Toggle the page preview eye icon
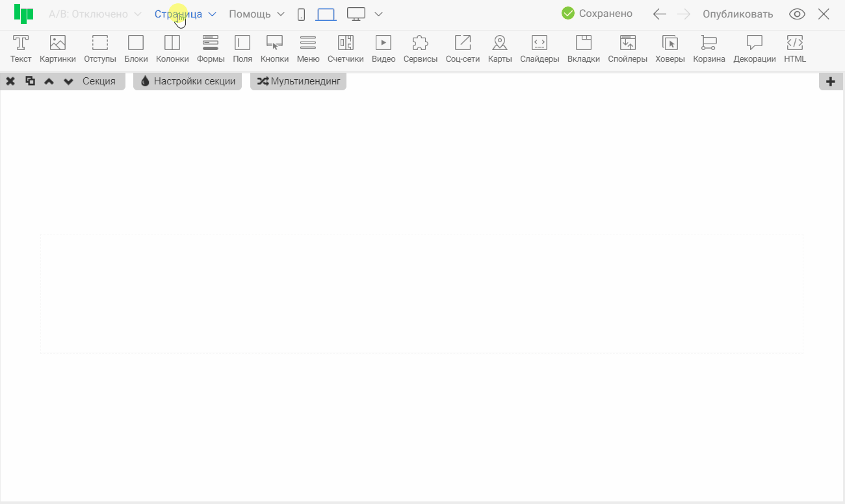The image size is (845, 504). [797, 14]
